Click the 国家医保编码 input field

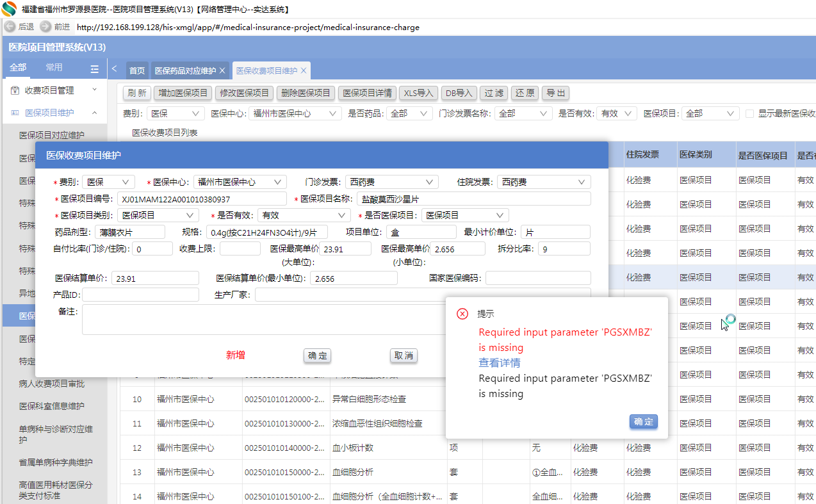click(x=538, y=278)
